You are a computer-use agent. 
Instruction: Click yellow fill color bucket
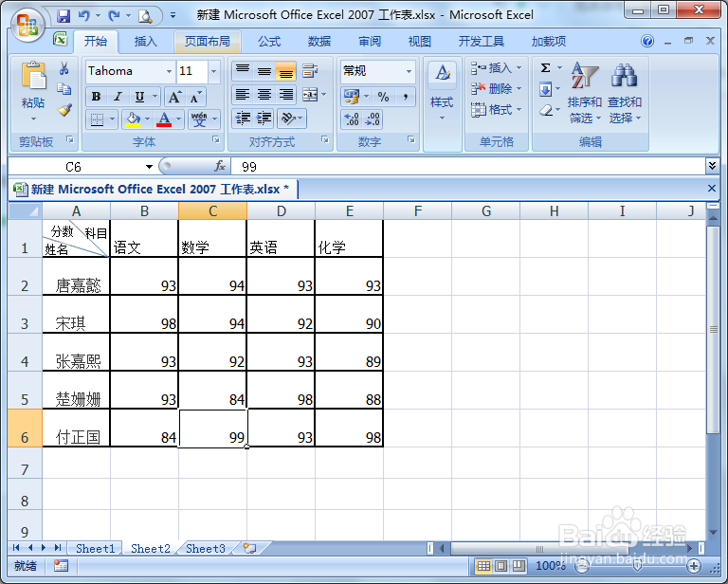pyautogui.click(x=133, y=119)
